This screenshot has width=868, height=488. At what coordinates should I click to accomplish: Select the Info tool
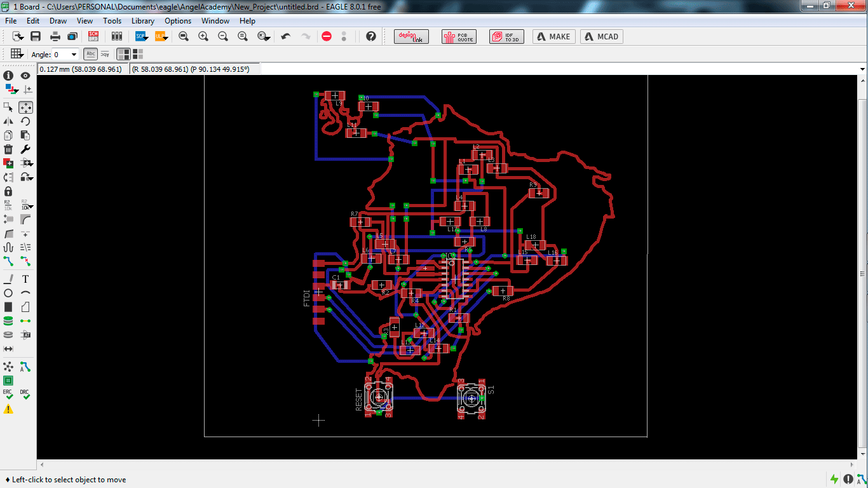pyautogui.click(x=8, y=76)
